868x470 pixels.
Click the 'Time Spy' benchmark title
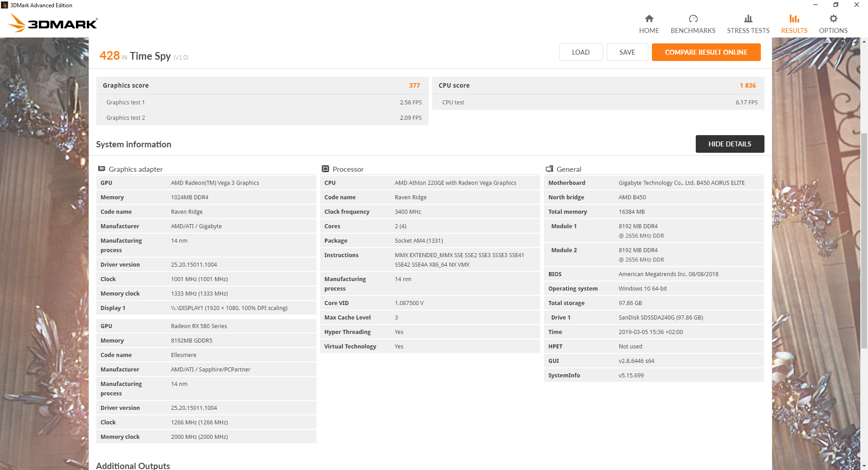(x=150, y=56)
